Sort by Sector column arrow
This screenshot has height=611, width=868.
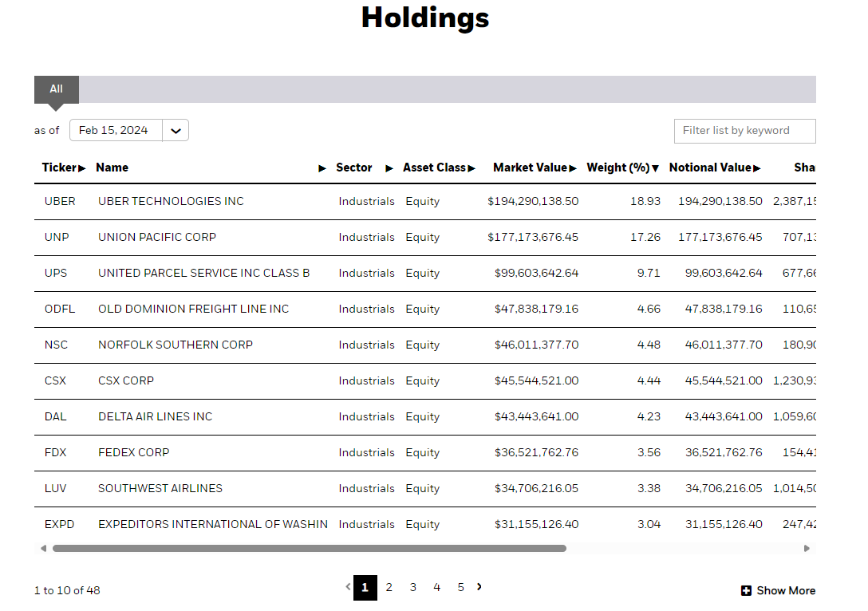coord(389,168)
